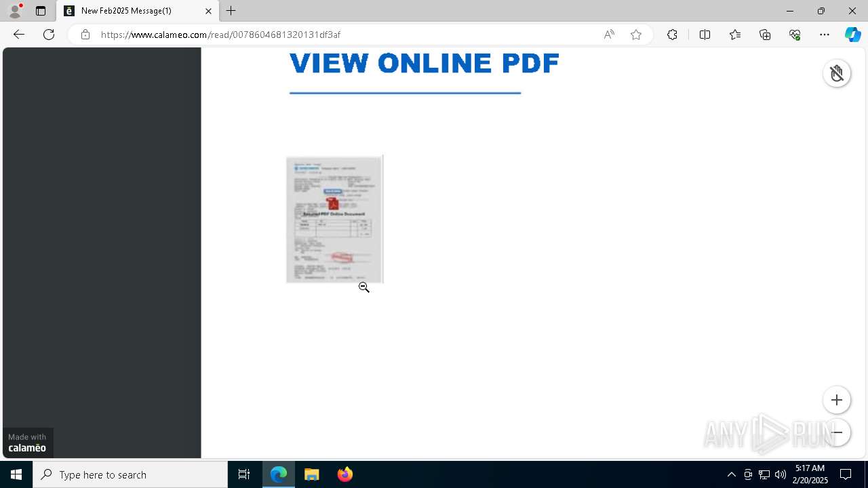This screenshot has height=488, width=868.
Task: View site information lock icon
Action: pos(85,35)
